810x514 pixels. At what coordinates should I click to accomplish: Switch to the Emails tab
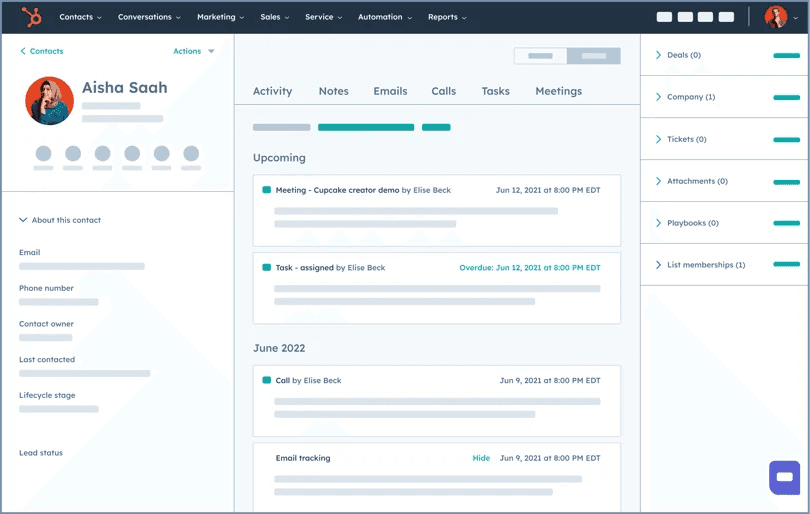pos(390,91)
